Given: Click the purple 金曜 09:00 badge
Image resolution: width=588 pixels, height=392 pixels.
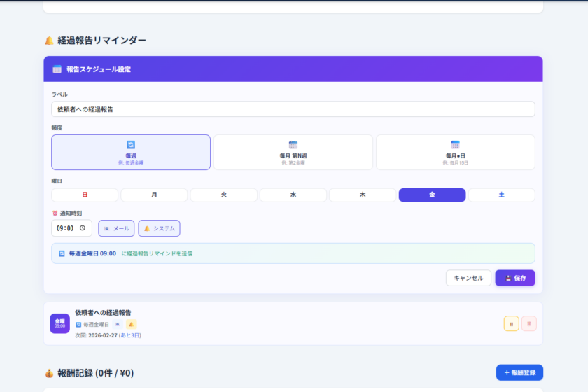Looking at the screenshot, I should click(59, 323).
